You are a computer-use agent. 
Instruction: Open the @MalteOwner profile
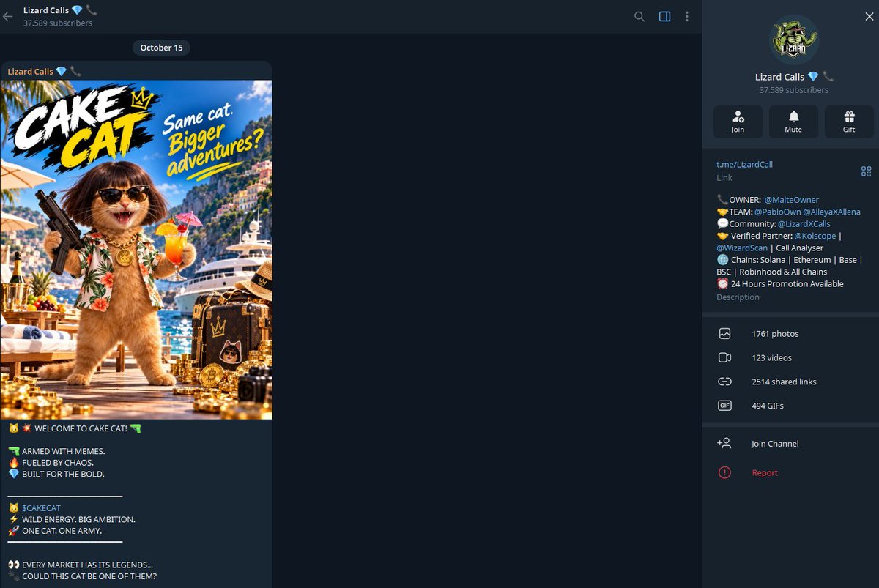(x=791, y=200)
